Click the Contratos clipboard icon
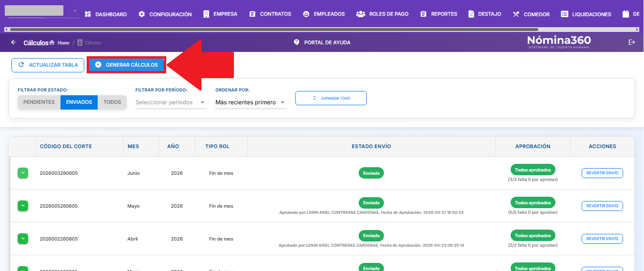The height and width of the screenshot is (271, 644). click(x=252, y=14)
